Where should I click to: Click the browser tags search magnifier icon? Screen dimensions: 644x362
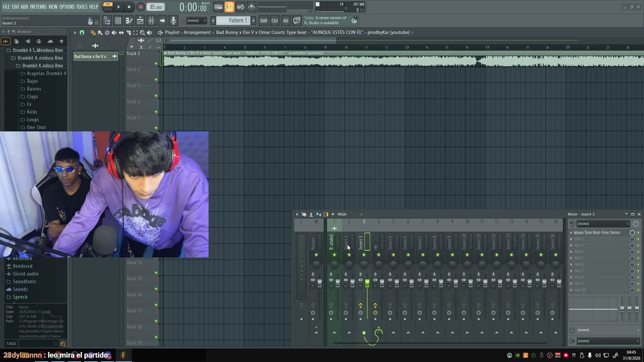tap(63, 344)
